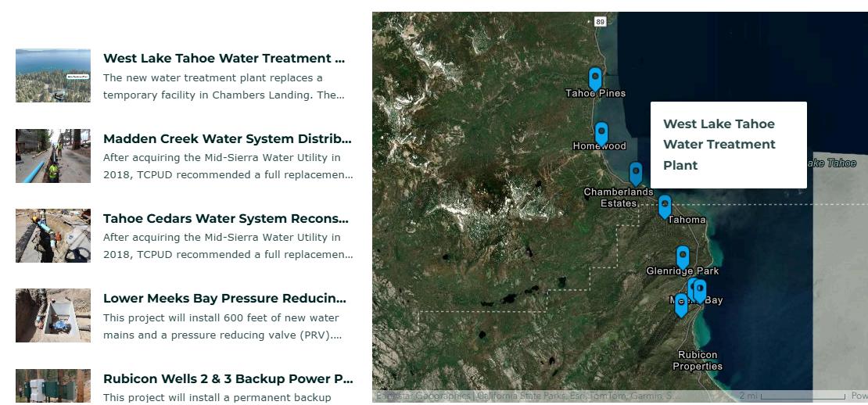868x405 pixels.
Task: Click the Tahoe Cedars trench thumbnail
Action: 53,235
